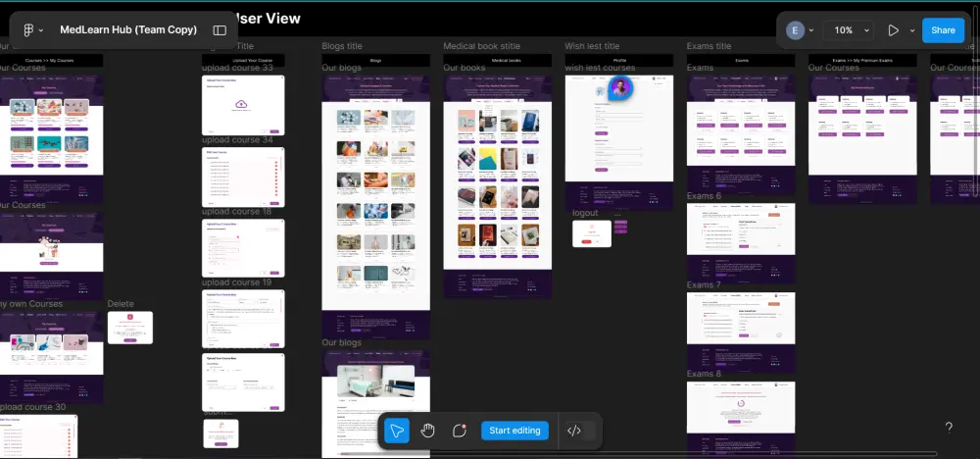Screen dimensions: 980x459
Task: Select the upload course 33 frame
Action: coord(243,105)
